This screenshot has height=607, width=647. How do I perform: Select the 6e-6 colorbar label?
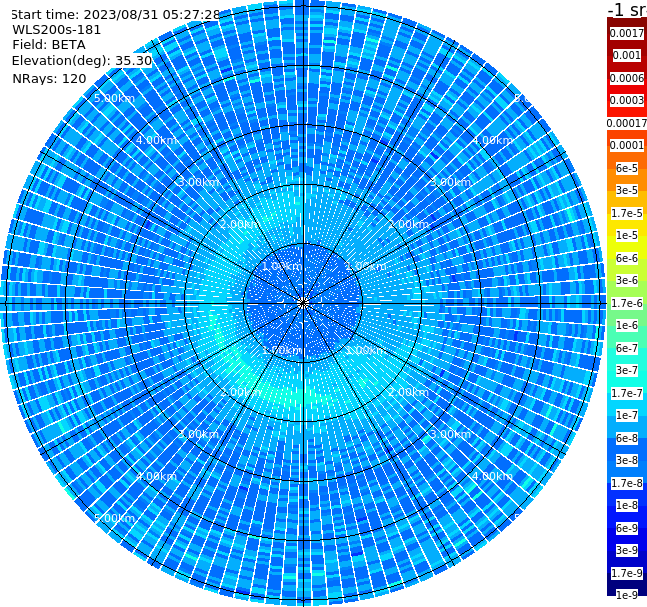coord(627,258)
